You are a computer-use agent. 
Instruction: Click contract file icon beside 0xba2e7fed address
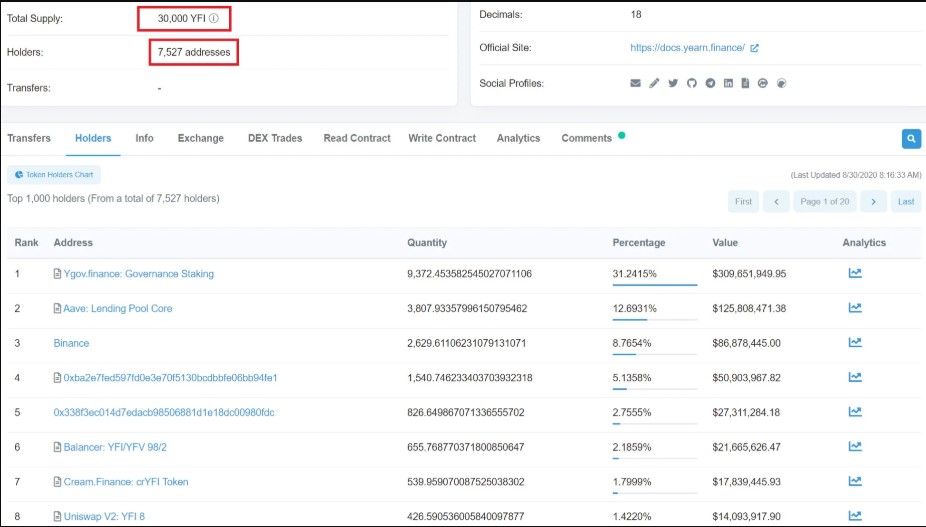click(57, 378)
